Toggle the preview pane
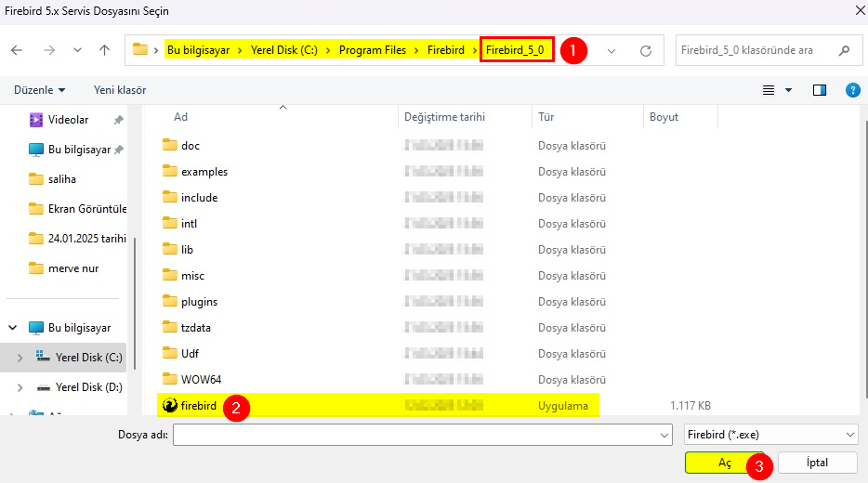The image size is (868, 483). tap(820, 90)
